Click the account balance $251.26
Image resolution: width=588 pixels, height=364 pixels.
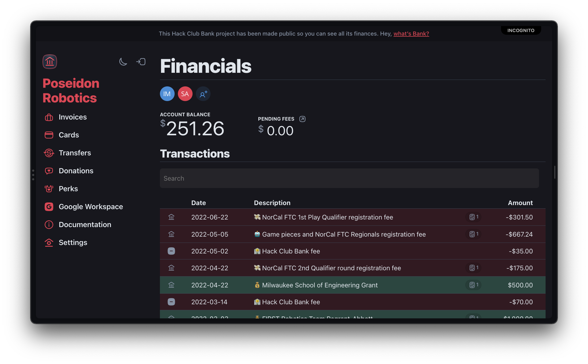tap(192, 128)
